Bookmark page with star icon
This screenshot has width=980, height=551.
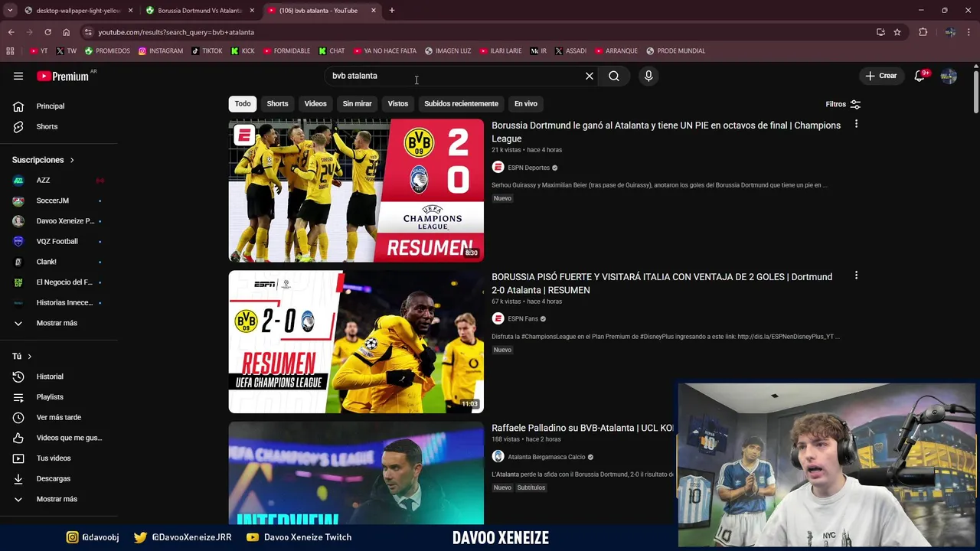pos(897,32)
